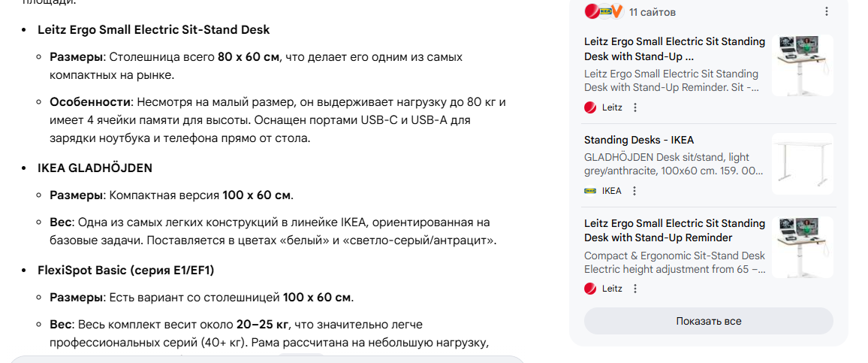
Task: Click the 'IKEA' source name label
Action: [612, 191]
